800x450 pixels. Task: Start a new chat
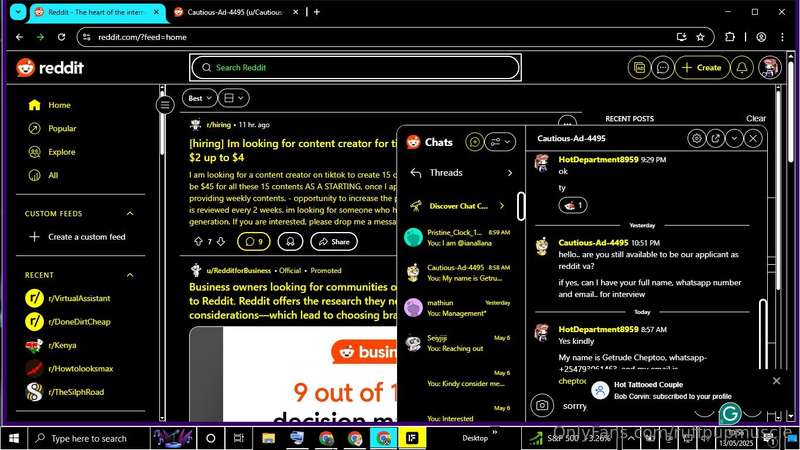pyautogui.click(x=474, y=142)
